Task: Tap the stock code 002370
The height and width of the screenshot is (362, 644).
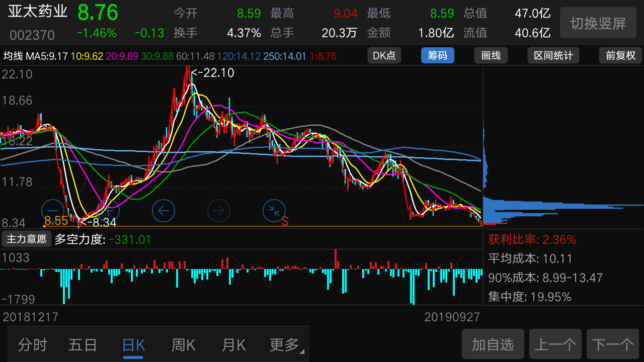Action: pos(32,35)
